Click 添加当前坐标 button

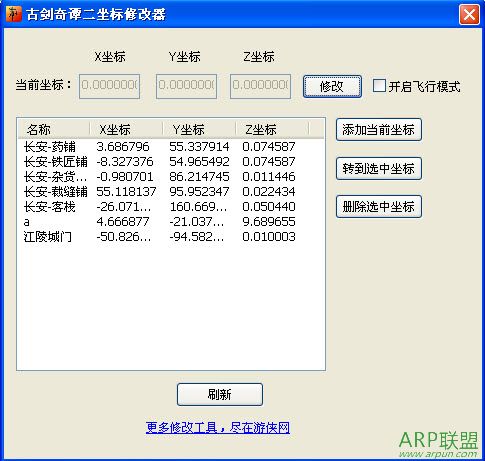(379, 129)
